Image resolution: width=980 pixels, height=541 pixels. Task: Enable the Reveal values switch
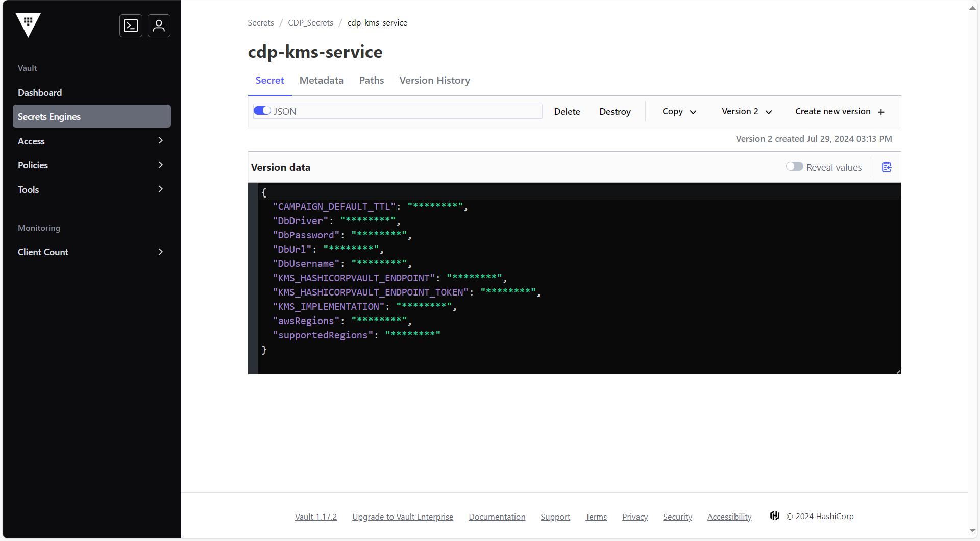[794, 167]
